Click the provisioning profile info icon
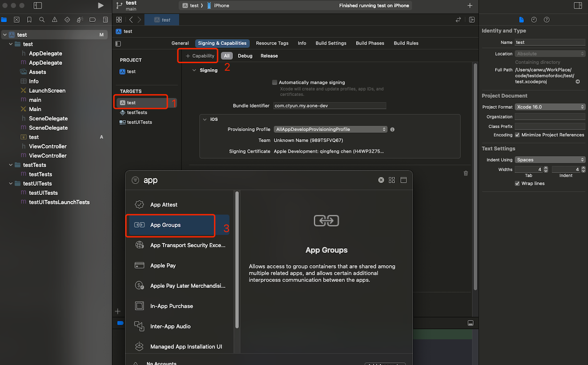This screenshot has height=365, width=588. pos(392,129)
